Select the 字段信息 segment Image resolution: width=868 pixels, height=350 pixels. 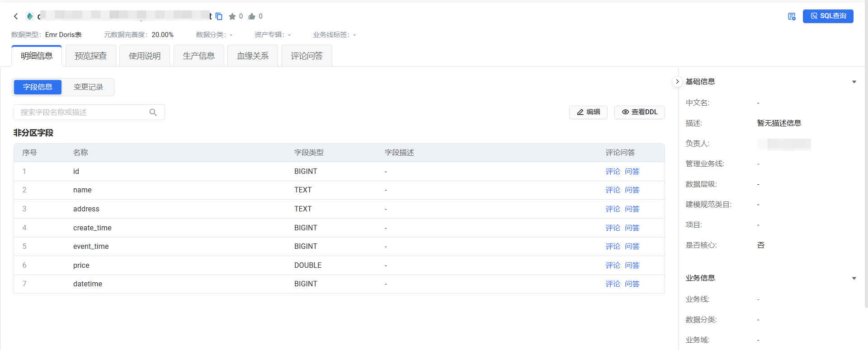38,87
